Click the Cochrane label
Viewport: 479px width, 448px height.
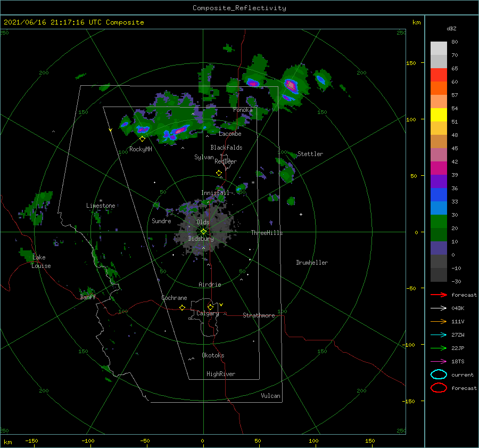tap(174, 298)
